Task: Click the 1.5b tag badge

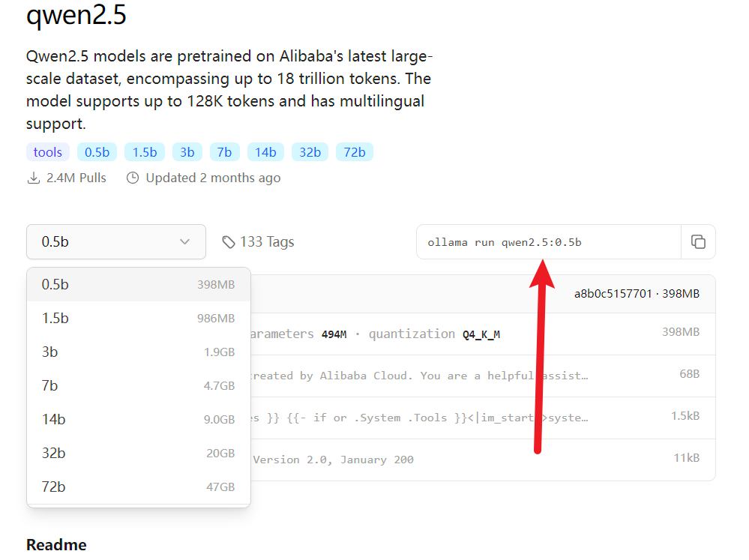Action: (x=145, y=152)
